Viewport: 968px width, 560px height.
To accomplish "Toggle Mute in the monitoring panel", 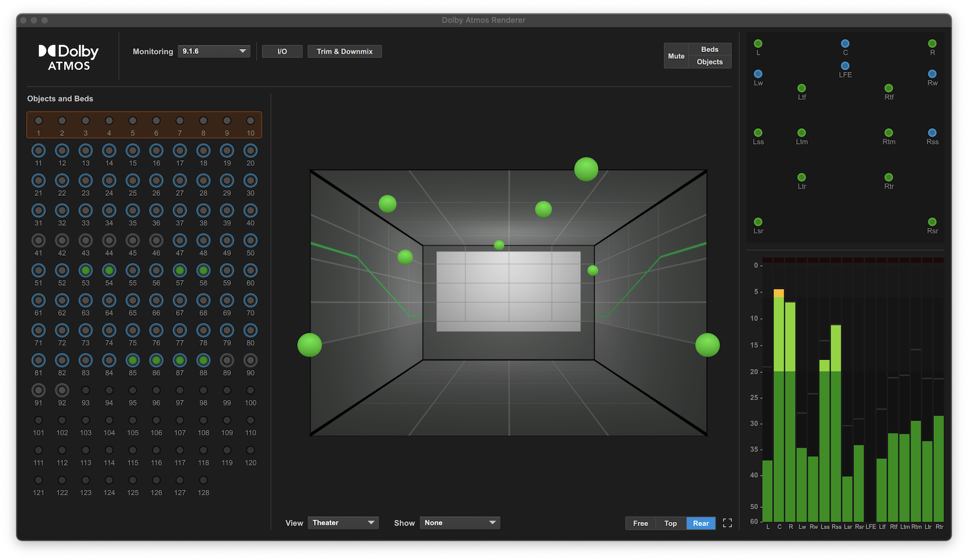I will coord(676,55).
